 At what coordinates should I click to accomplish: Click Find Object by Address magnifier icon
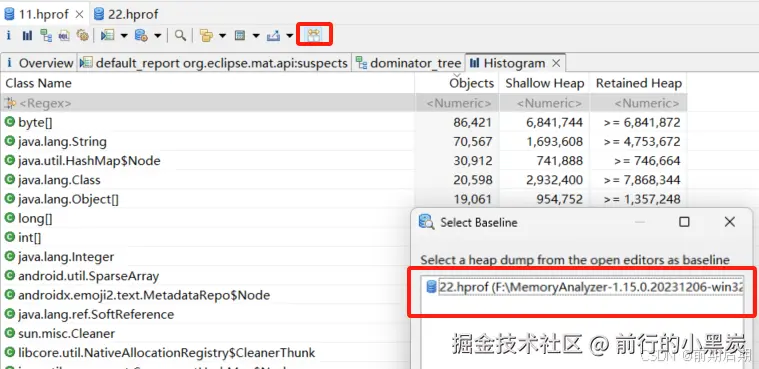coord(181,35)
